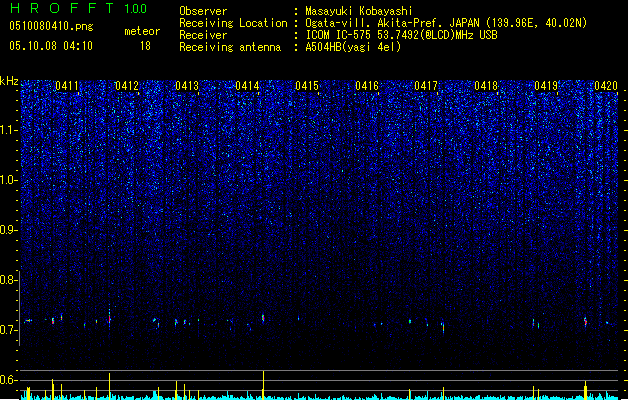
Task: Click the 0.6 kHz axis label
Action: point(9,380)
